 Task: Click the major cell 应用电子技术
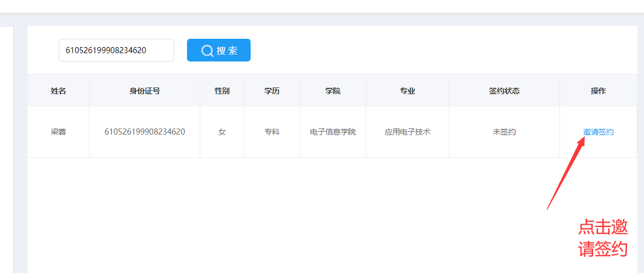point(407,132)
